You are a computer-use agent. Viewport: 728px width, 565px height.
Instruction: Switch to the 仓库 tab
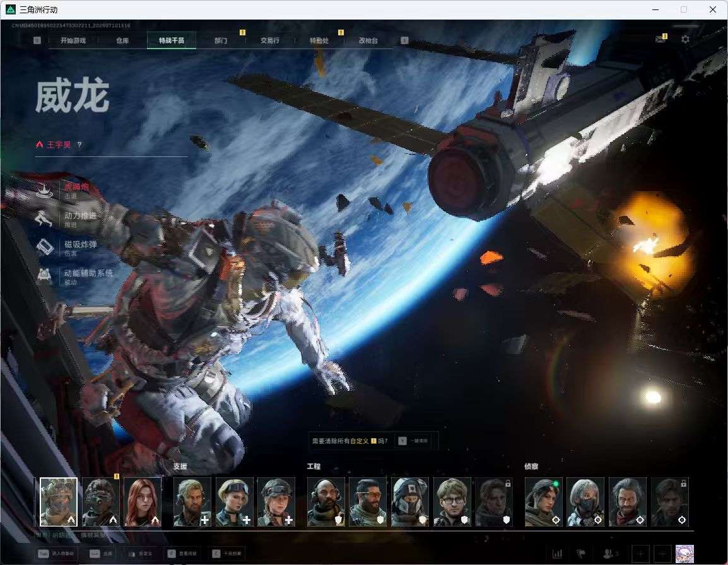coord(122,40)
